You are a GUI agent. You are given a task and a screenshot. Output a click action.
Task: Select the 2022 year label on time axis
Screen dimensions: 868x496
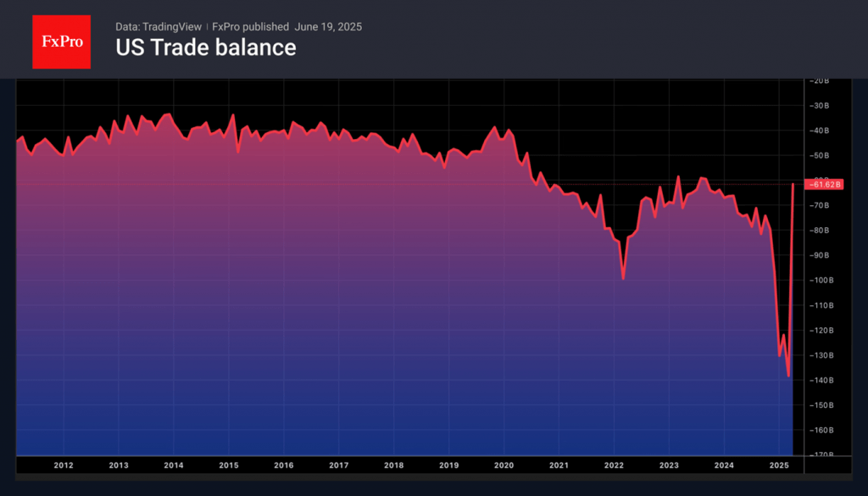tap(614, 465)
